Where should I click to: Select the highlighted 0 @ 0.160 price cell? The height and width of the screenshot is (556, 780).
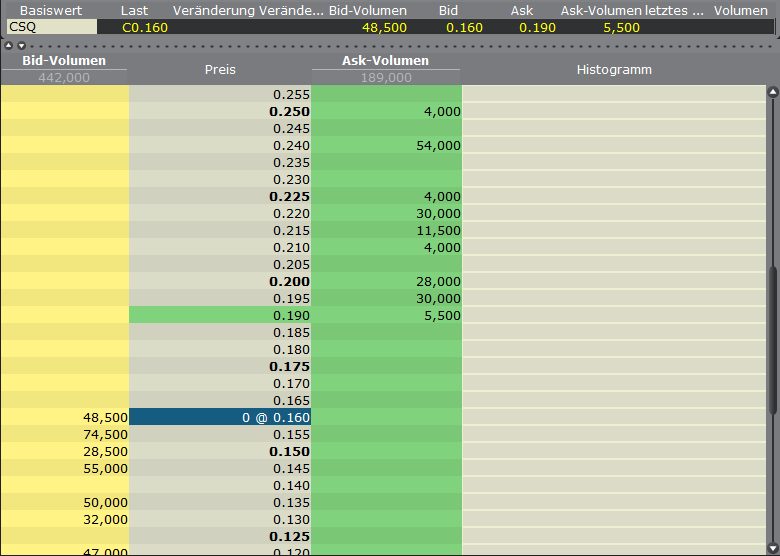[x=220, y=417]
